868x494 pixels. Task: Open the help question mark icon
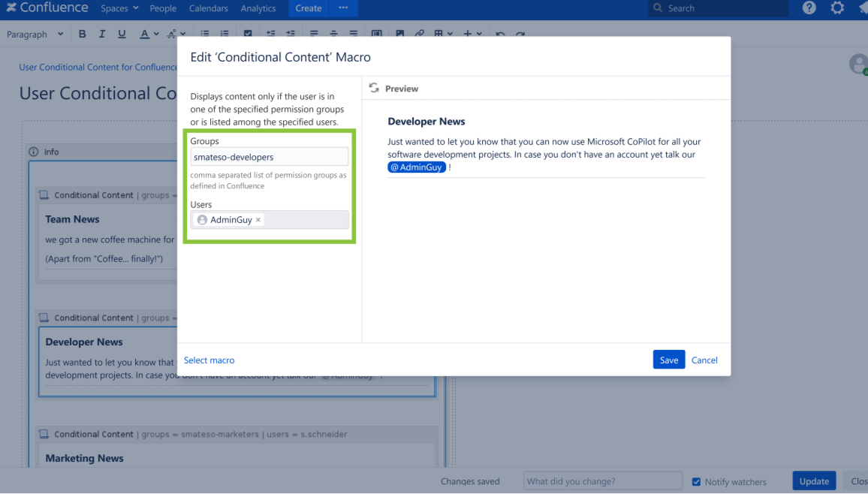point(809,8)
